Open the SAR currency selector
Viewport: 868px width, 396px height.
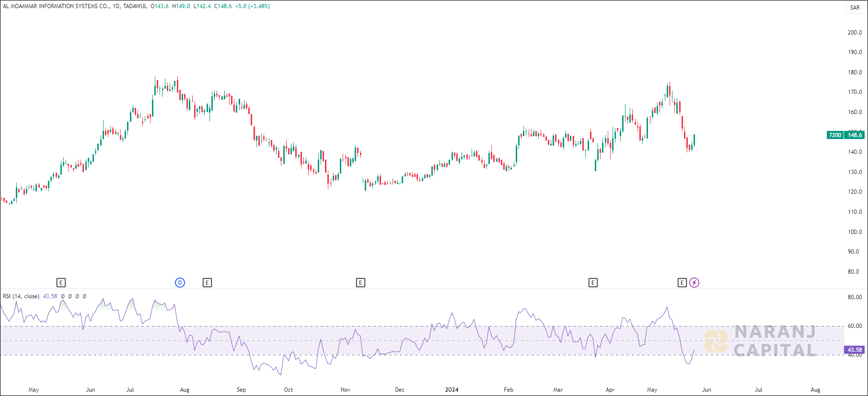855,8
